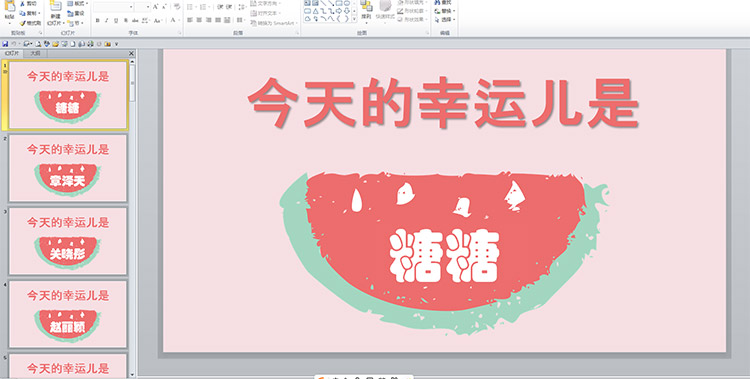Click the Save icon in quick access toolbar
750x379 pixels.
pos(5,44)
